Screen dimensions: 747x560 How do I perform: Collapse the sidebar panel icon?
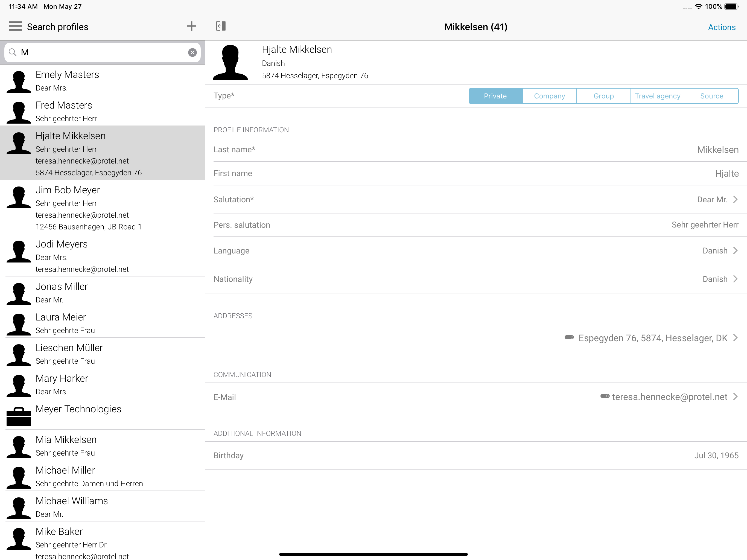click(x=221, y=26)
